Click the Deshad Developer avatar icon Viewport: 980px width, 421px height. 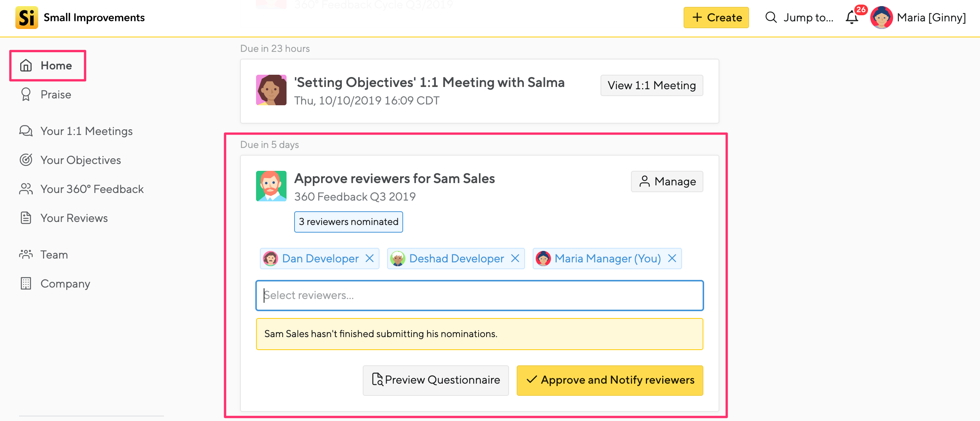(x=398, y=259)
